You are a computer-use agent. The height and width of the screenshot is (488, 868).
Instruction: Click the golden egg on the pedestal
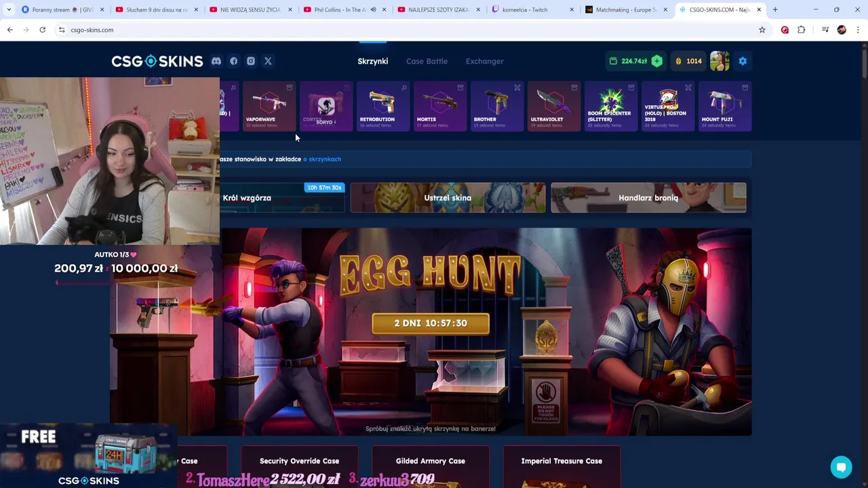[x=547, y=337]
